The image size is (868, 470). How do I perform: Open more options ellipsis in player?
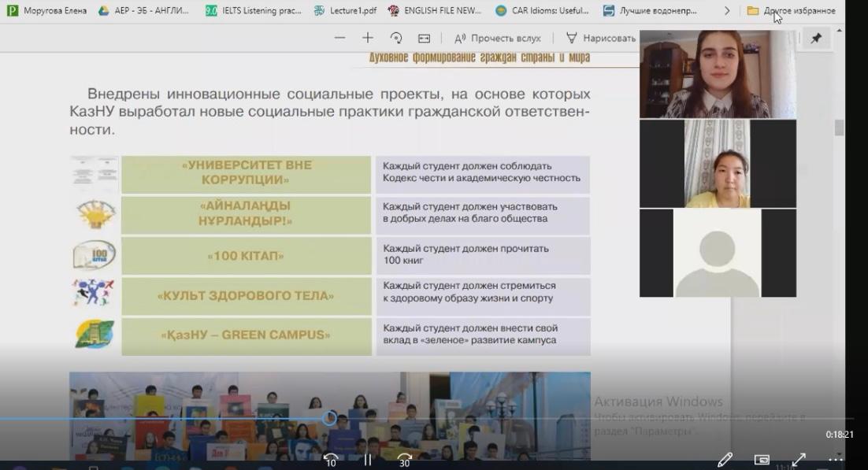(835, 459)
